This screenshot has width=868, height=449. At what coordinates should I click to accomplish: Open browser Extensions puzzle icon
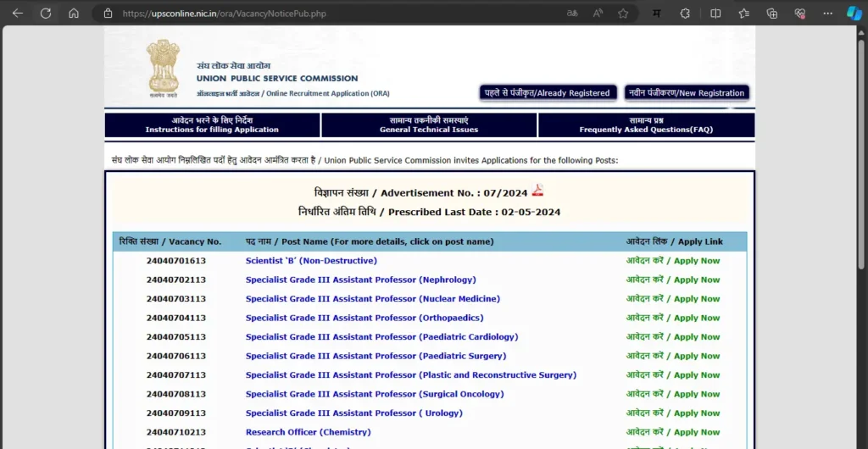click(x=685, y=14)
